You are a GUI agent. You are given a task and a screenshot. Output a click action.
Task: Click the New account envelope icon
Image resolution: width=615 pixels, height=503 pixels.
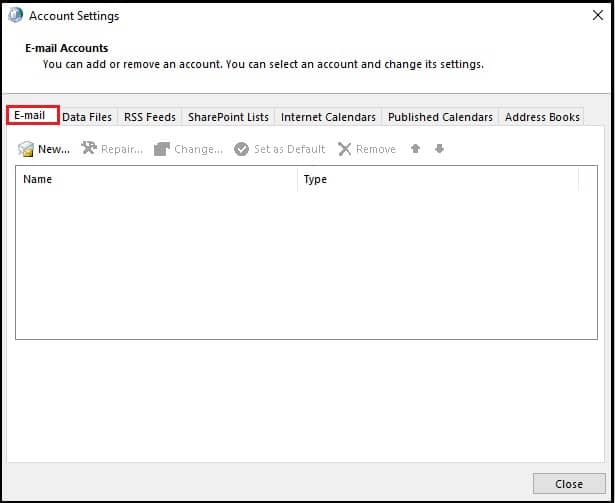pos(26,149)
